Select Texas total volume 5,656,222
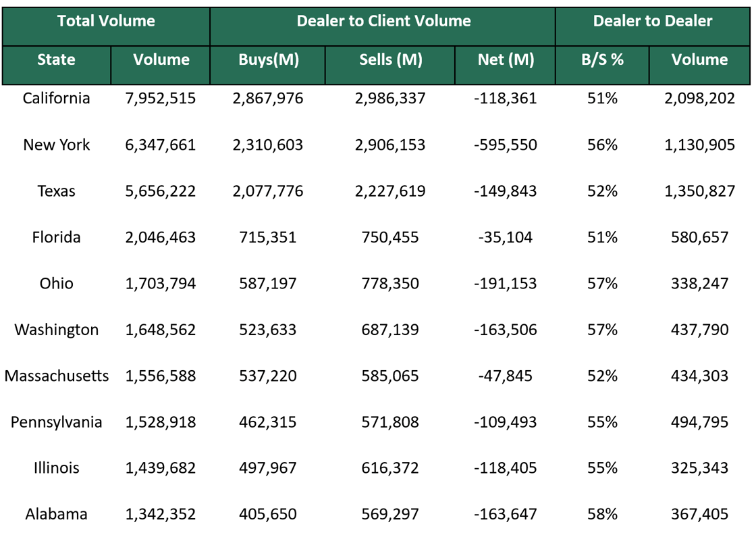The width and height of the screenshot is (756, 535). point(161,191)
